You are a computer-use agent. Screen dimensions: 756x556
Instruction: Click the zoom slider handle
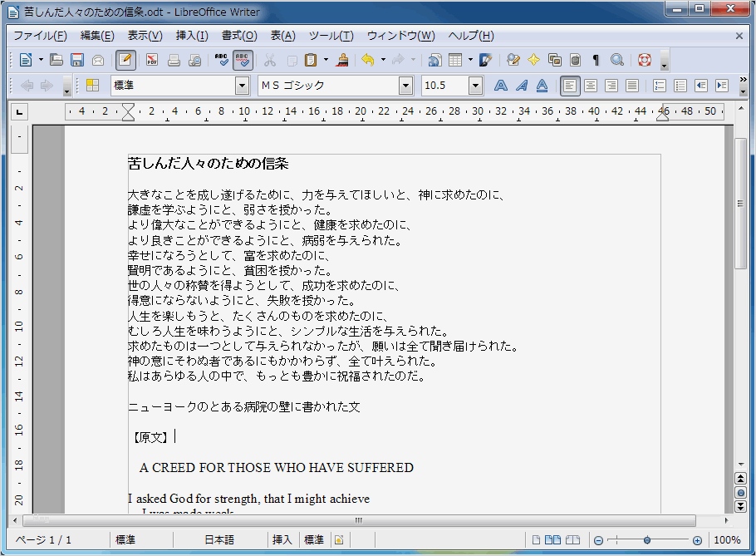point(647,540)
